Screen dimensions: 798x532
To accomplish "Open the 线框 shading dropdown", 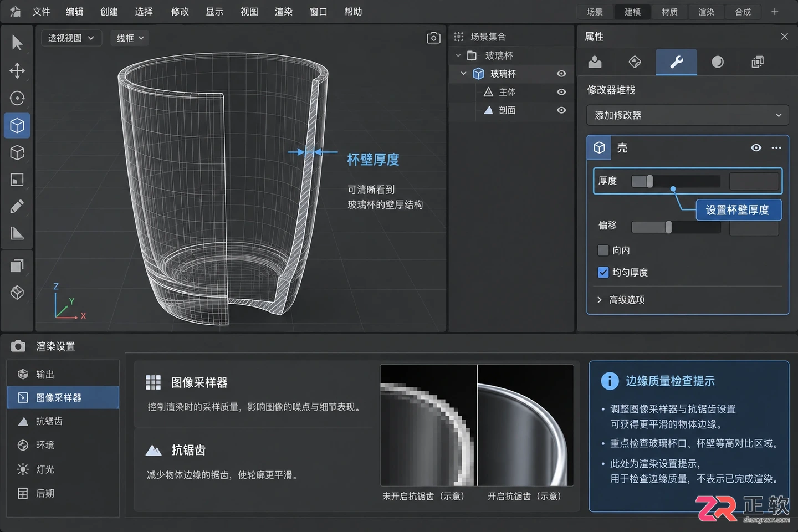I will [130, 38].
